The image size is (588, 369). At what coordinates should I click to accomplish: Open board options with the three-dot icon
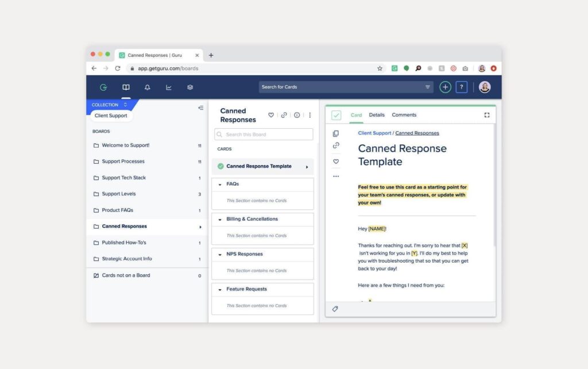click(310, 115)
